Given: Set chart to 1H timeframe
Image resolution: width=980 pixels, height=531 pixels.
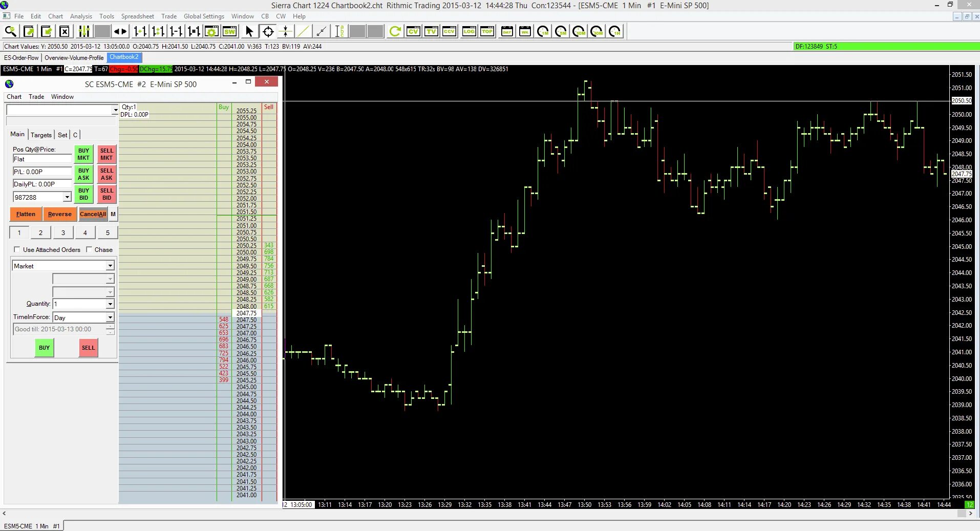Looking at the screenshot, I should (x=615, y=32).
